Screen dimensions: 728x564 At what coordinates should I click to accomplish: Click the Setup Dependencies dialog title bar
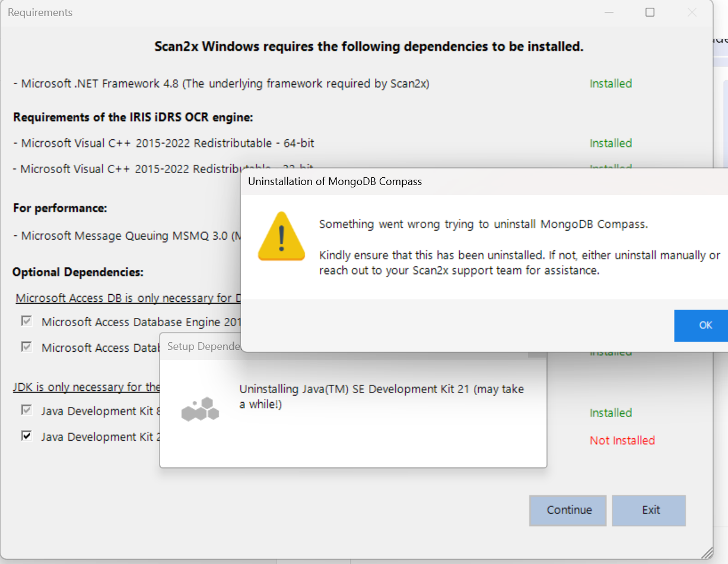pyautogui.click(x=203, y=346)
